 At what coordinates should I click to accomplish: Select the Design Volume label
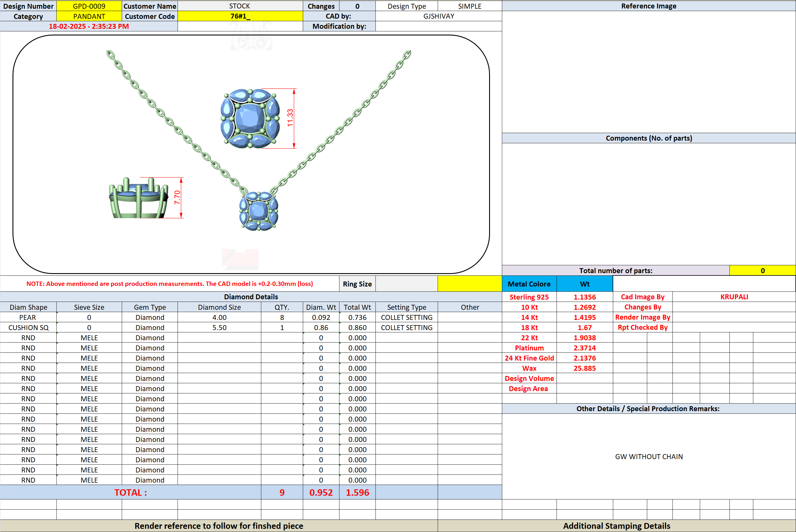coord(529,378)
